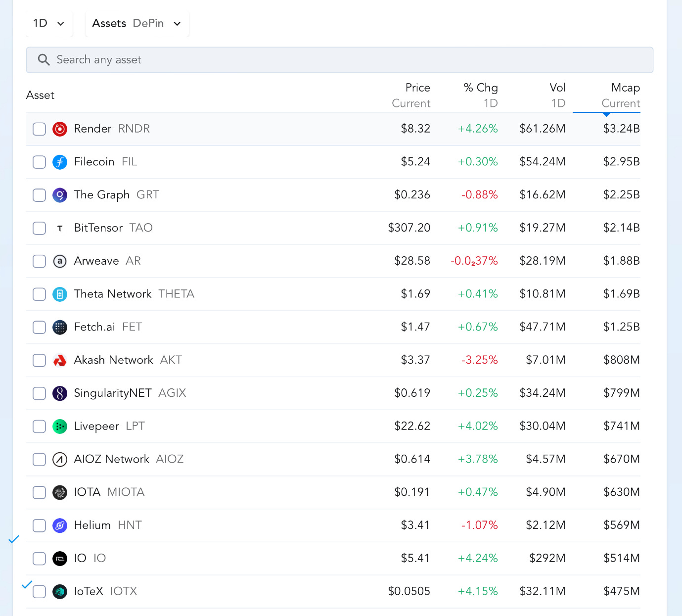Click AIOZ price $0.614
Image resolution: width=682 pixels, height=616 pixels.
click(412, 459)
